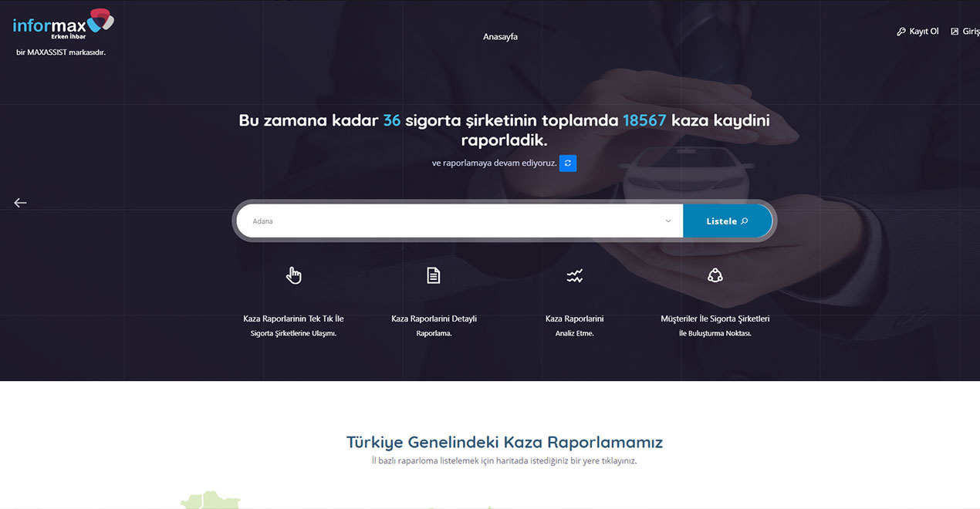Go back using the left arrow
Screen dimensions: 980x509
pos(20,203)
